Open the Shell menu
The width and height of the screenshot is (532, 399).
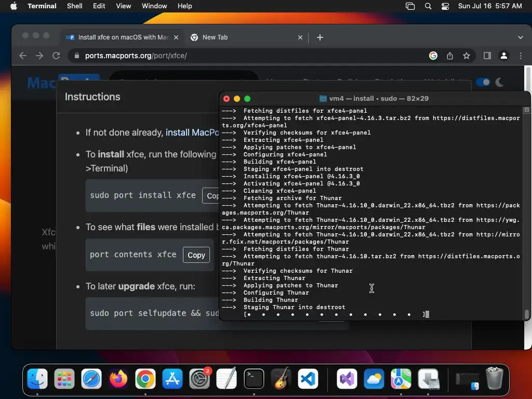pos(75,6)
